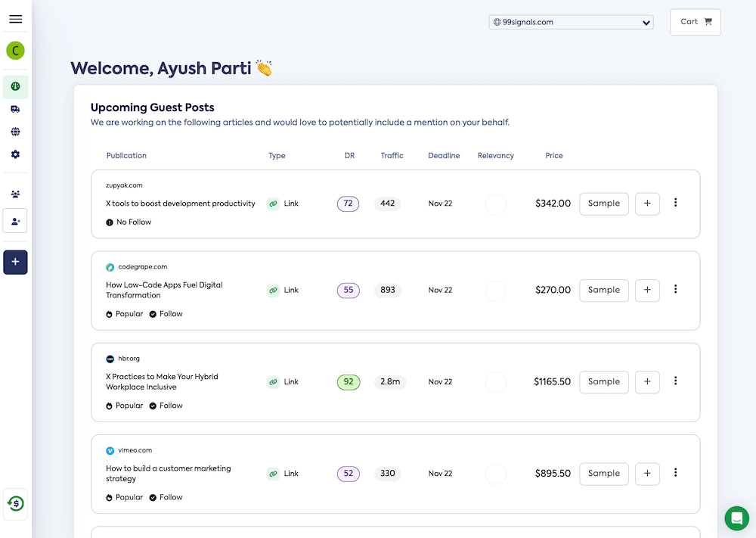This screenshot has height=538, width=756.
Task: Click the add user icon in sidebar
Action: point(15,221)
